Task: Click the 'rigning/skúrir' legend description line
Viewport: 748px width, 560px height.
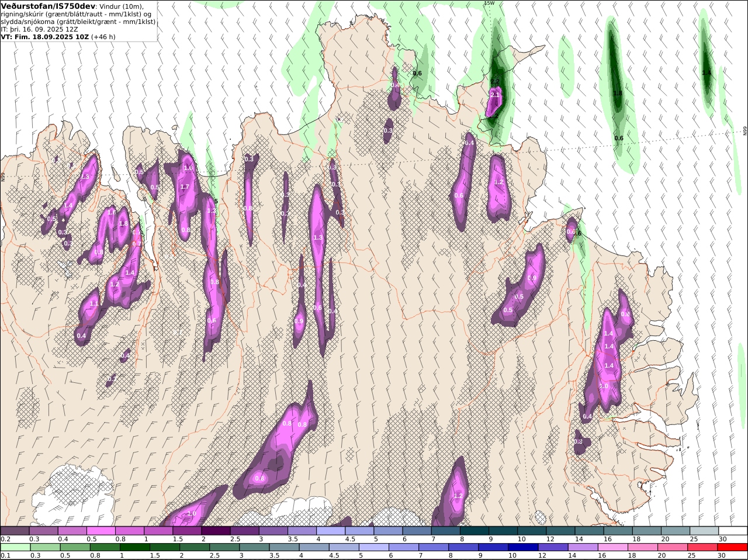Action: [x=77, y=13]
